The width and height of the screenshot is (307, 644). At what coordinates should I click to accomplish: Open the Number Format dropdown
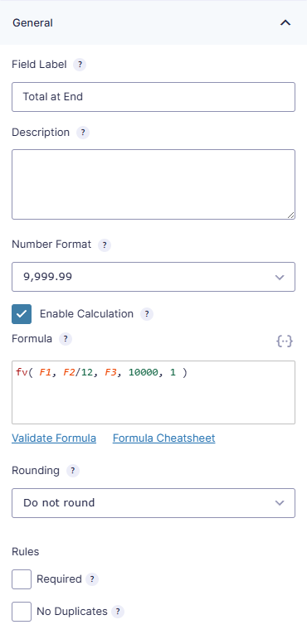(153, 277)
